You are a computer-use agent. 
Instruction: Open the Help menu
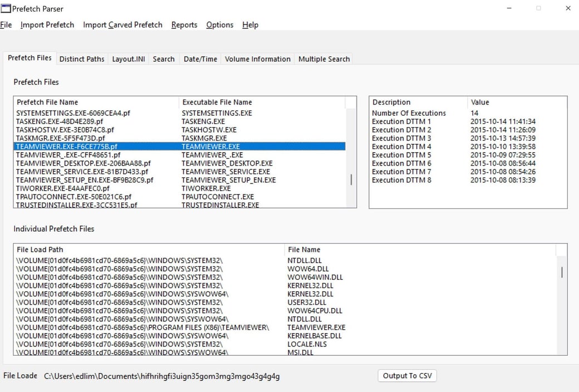point(250,24)
